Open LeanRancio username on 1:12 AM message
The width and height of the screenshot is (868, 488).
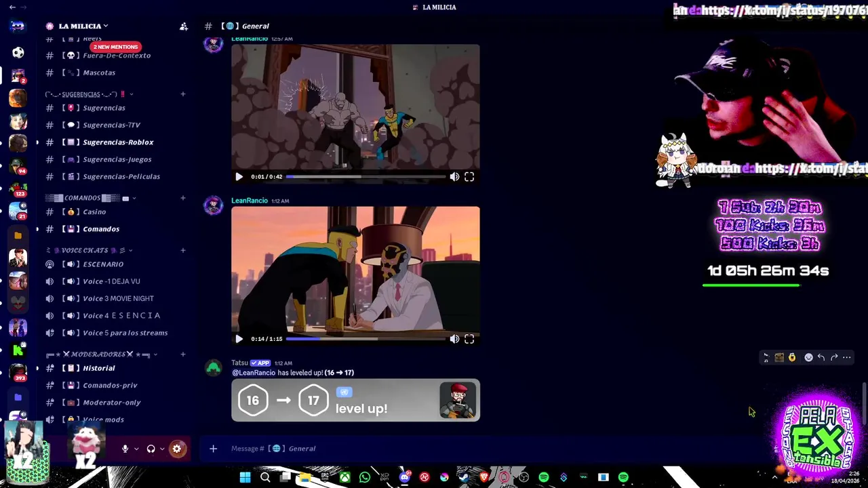coord(250,201)
